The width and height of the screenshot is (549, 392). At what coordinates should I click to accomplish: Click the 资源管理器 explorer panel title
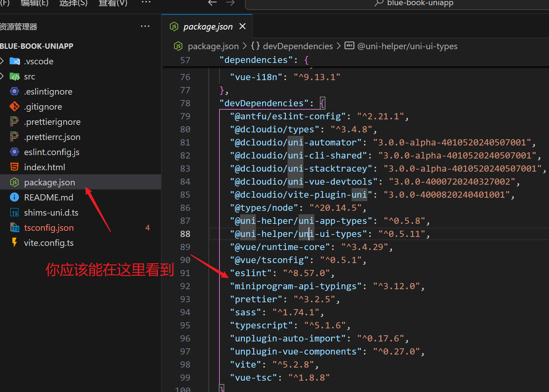[19, 27]
